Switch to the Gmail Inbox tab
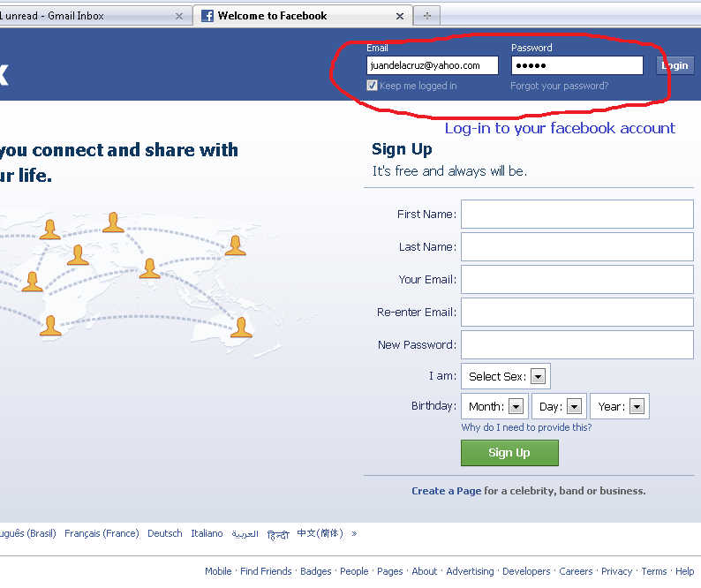The width and height of the screenshot is (701, 588). (95, 16)
